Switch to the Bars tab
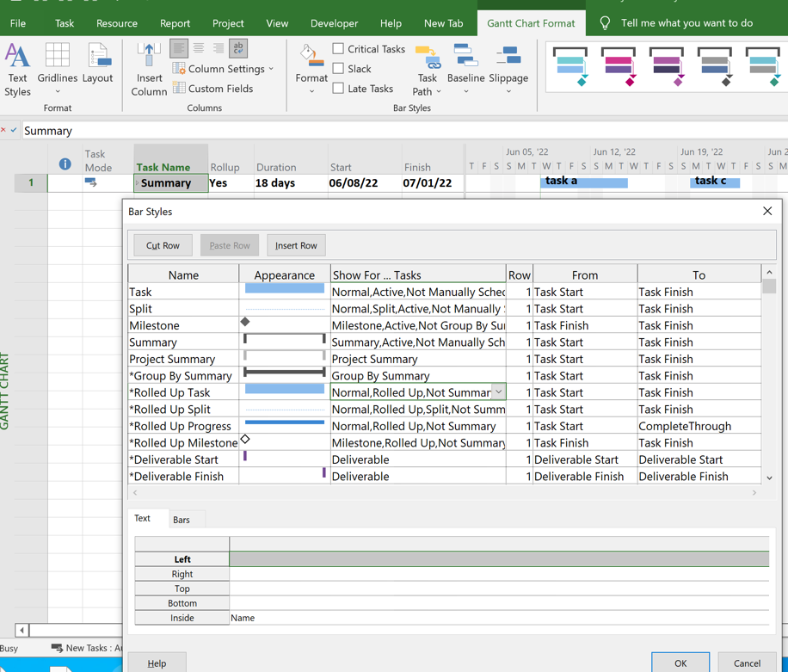 (182, 520)
